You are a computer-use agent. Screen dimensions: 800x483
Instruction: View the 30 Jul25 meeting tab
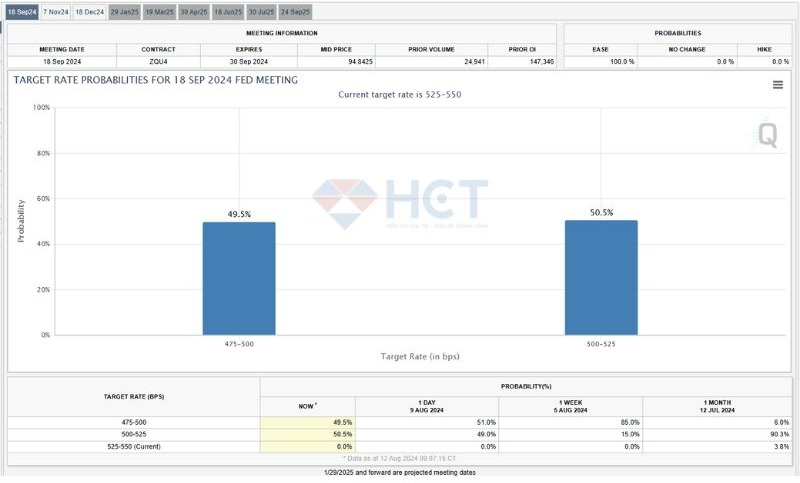[262, 12]
